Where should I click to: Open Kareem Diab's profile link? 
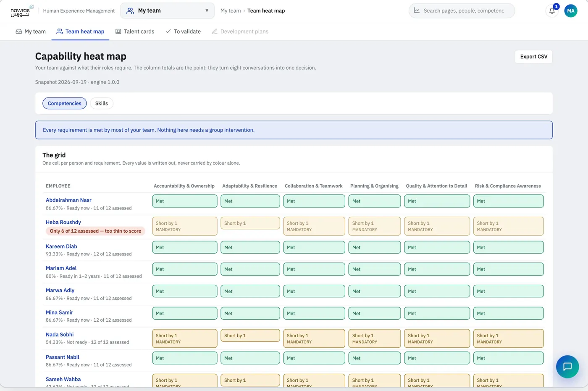pos(61,247)
